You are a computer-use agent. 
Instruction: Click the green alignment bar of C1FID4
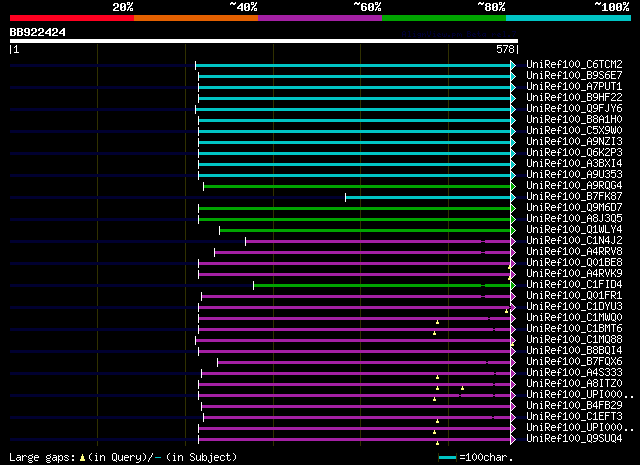[x=382, y=286]
